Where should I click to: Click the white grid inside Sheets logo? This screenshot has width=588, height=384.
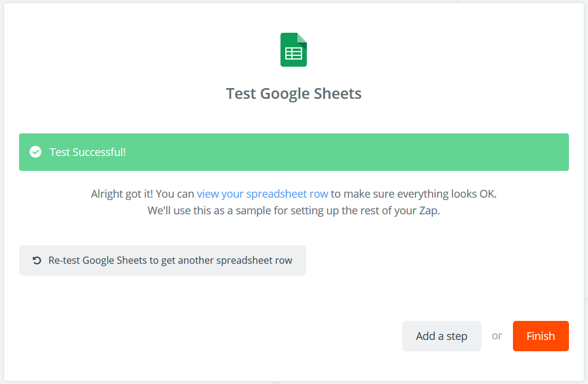[294, 54]
